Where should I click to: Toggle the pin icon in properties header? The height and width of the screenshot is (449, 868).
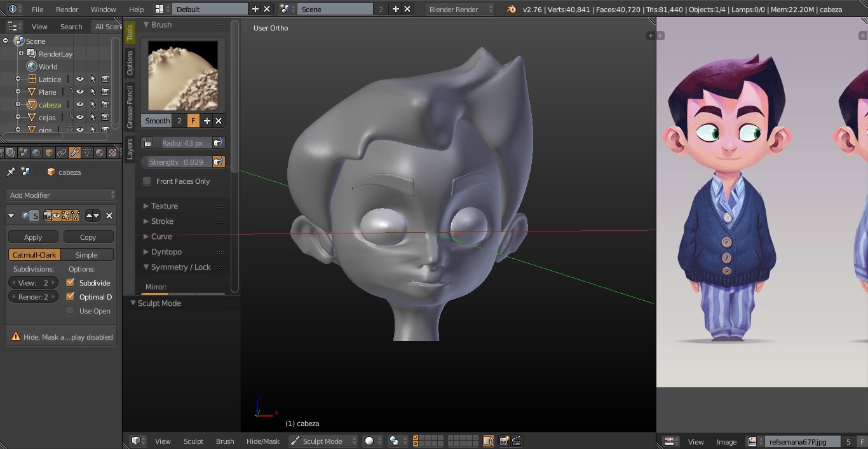[11, 172]
